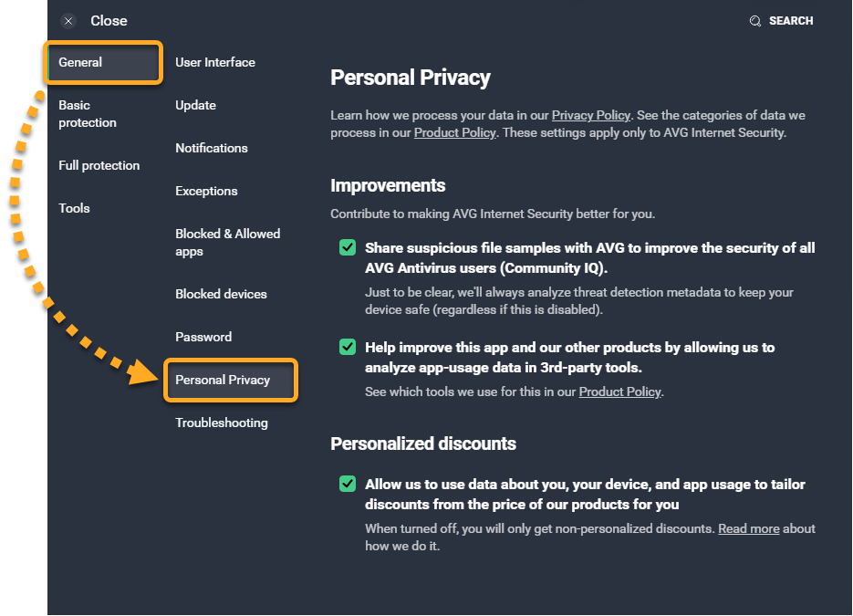Choose Blocked & Allowed apps
Image resolution: width=853 pixels, height=616 pixels.
point(227,242)
